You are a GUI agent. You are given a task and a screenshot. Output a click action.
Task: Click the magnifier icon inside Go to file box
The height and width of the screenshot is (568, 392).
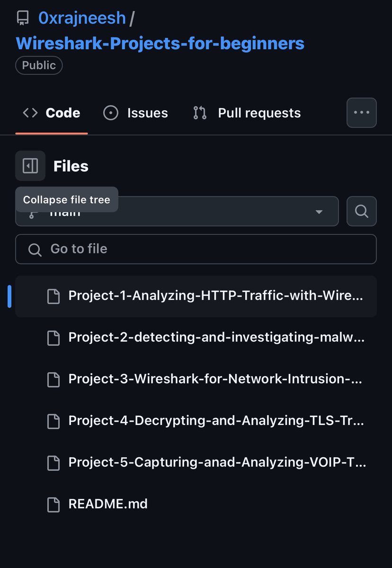click(35, 249)
